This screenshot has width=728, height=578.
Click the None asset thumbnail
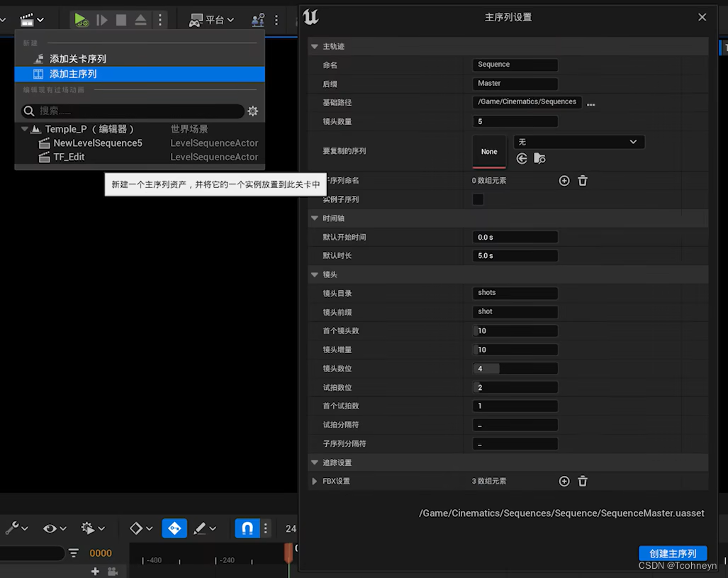click(489, 151)
